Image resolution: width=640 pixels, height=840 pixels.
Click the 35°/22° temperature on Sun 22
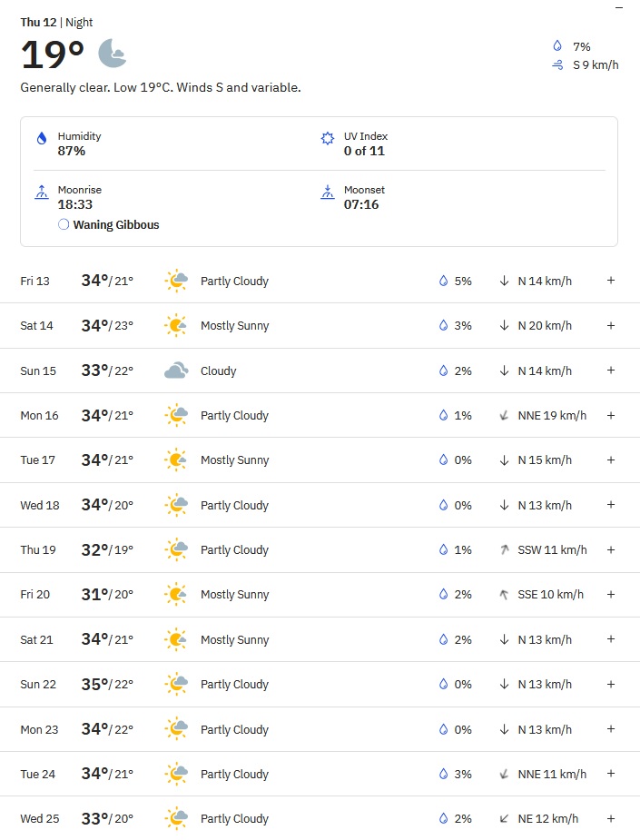(x=107, y=684)
